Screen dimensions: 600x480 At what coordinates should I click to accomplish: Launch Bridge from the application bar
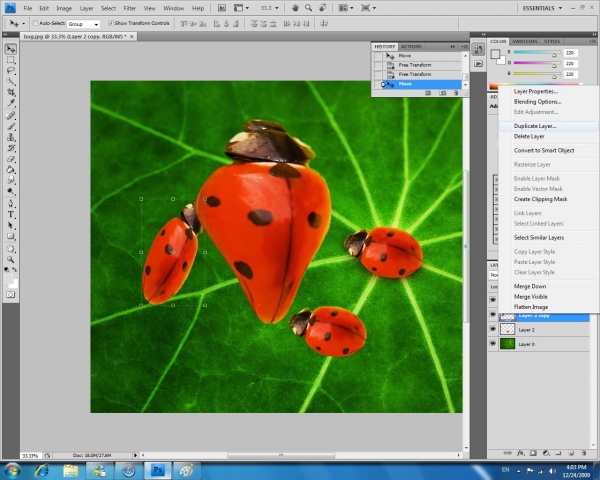click(x=222, y=8)
